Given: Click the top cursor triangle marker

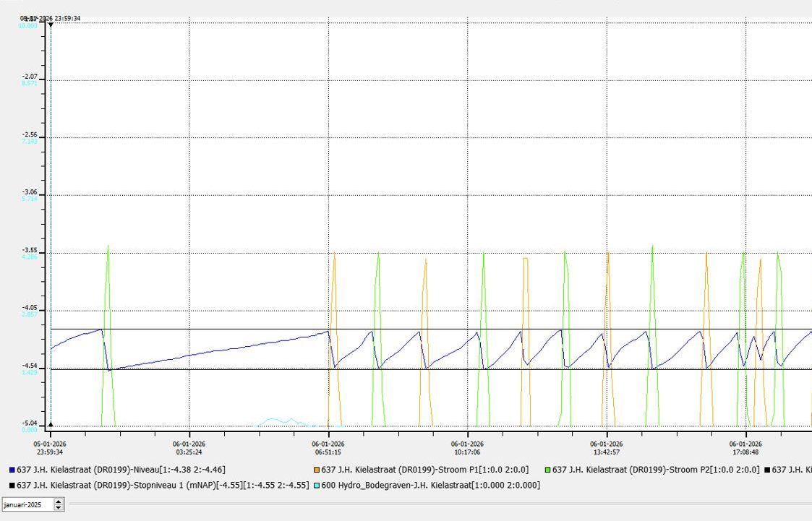Looking at the screenshot, I should [51, 25].
